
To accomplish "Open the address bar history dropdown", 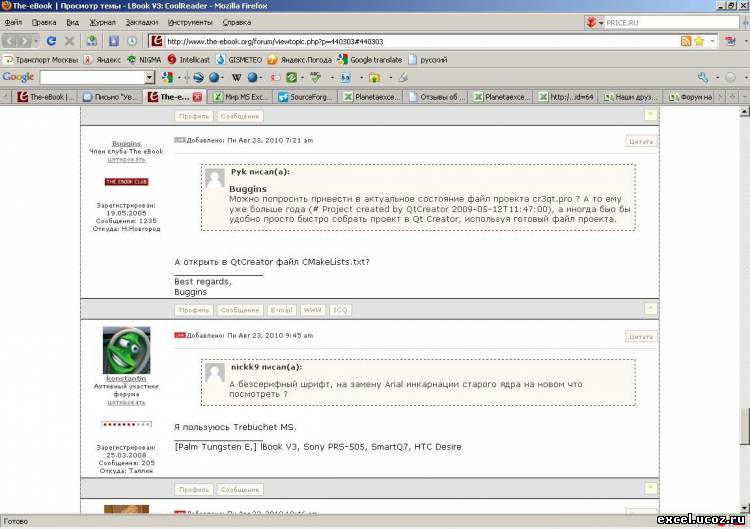I will [712, 42].
